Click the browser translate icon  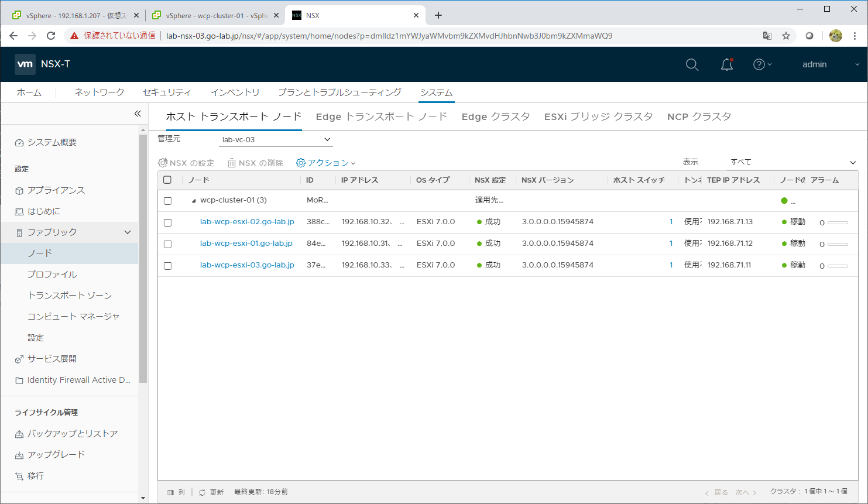[767, 36]
